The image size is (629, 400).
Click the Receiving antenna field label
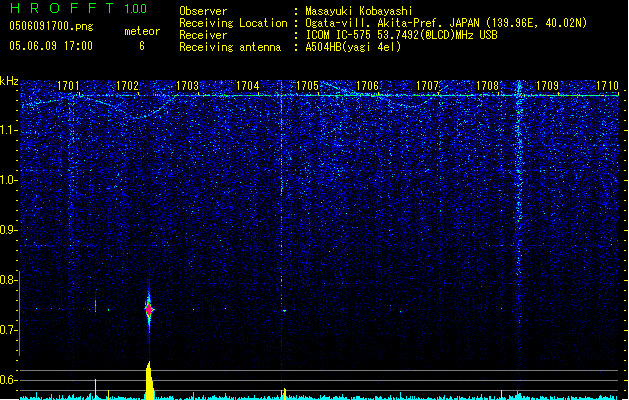pos(230,47)
